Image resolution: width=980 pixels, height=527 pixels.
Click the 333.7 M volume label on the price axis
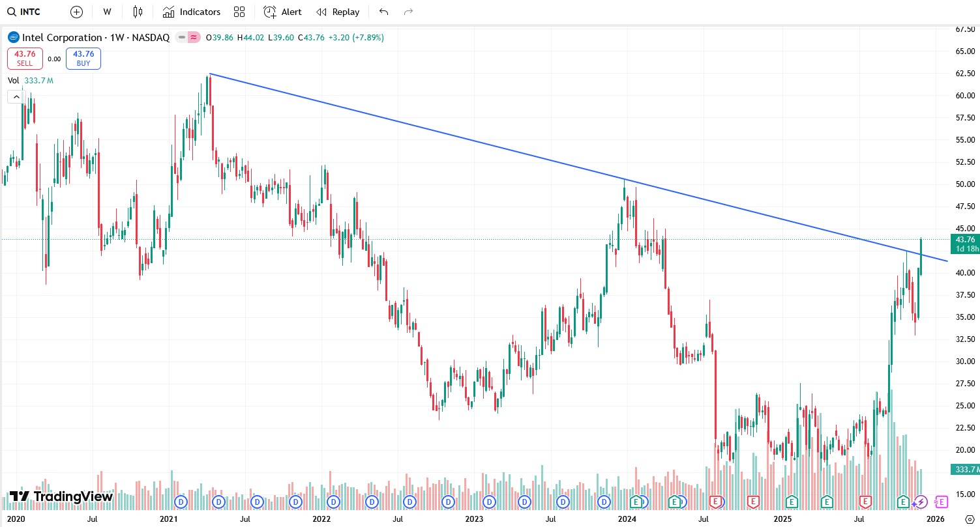click(x=964, y=470)
